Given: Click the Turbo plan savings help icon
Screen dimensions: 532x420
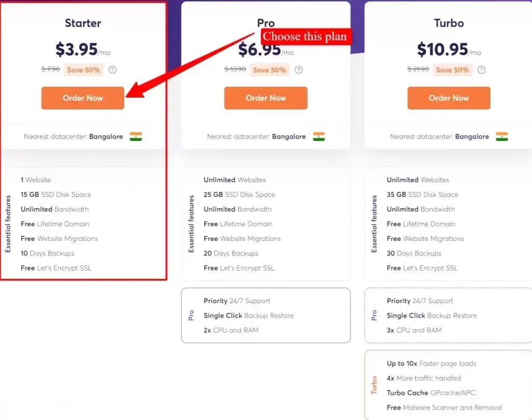Looking at the screenshot, I should tap(482, 70).
